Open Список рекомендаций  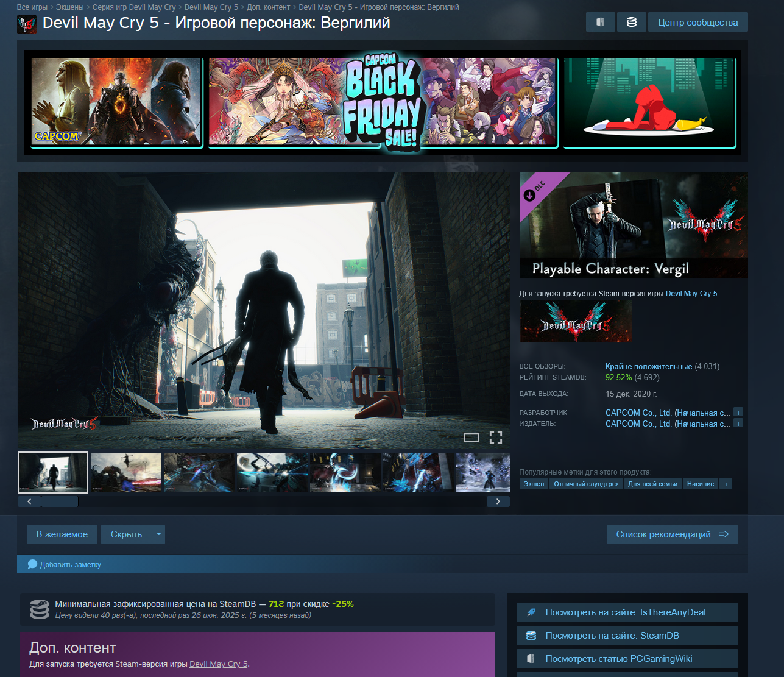[x=673, y=534]
